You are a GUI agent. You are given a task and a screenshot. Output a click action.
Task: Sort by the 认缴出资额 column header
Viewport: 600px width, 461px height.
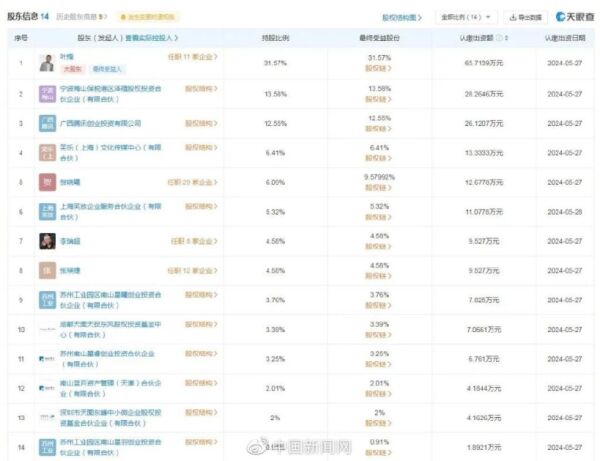point(477,37)
